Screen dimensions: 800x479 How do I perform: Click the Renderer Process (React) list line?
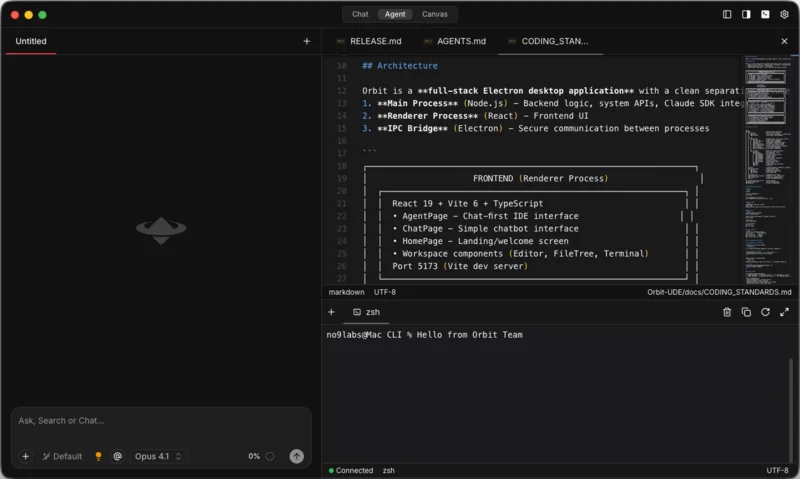475,116
